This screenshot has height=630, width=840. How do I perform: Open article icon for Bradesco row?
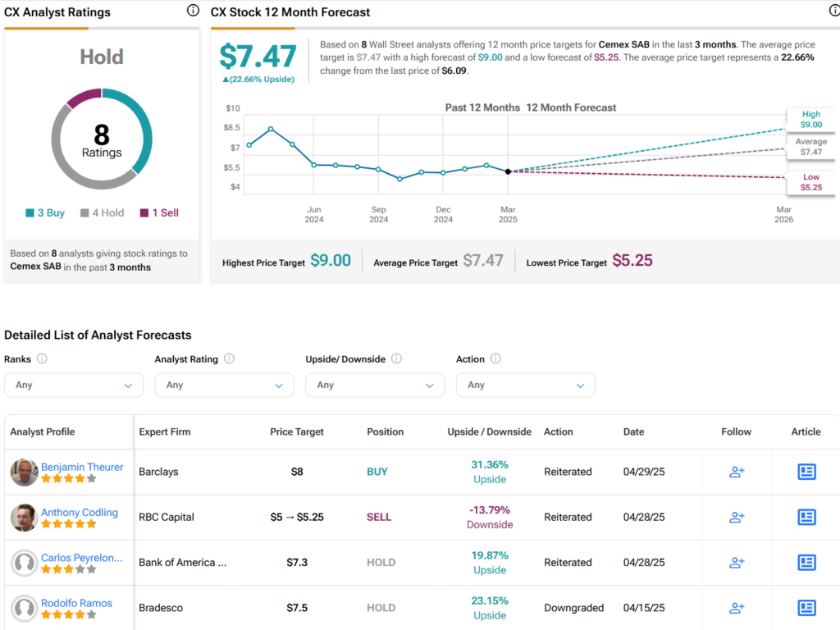(x=806, y=608)
